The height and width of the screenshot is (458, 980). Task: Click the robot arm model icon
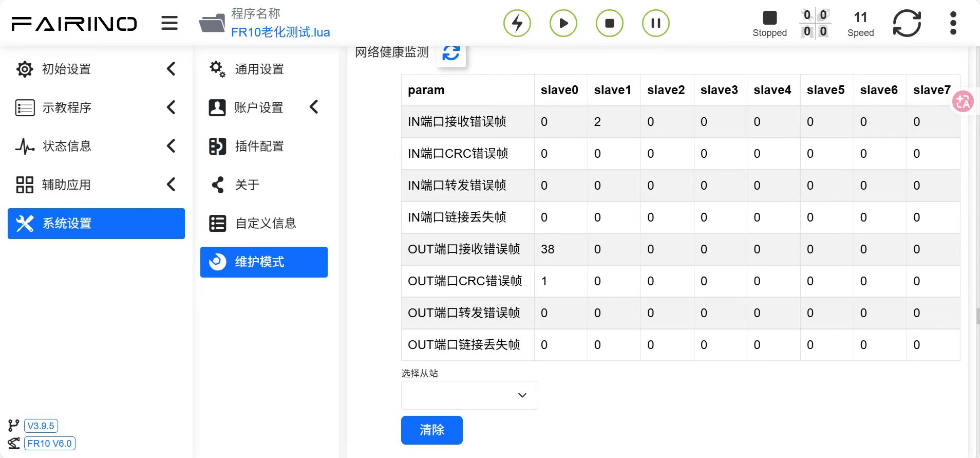coord(14,443)
